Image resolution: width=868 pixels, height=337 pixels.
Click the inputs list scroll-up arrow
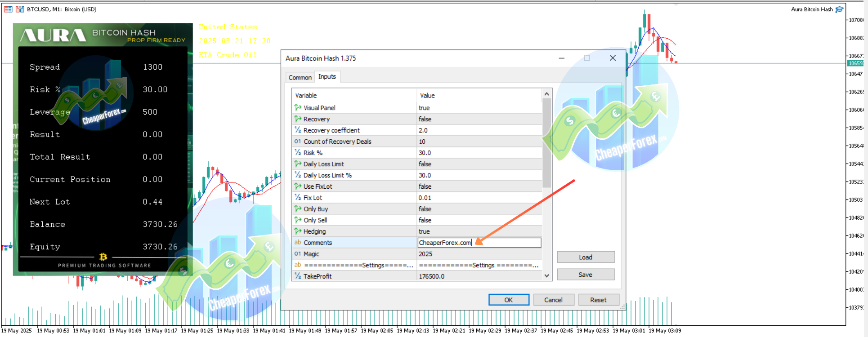(547, 94)
